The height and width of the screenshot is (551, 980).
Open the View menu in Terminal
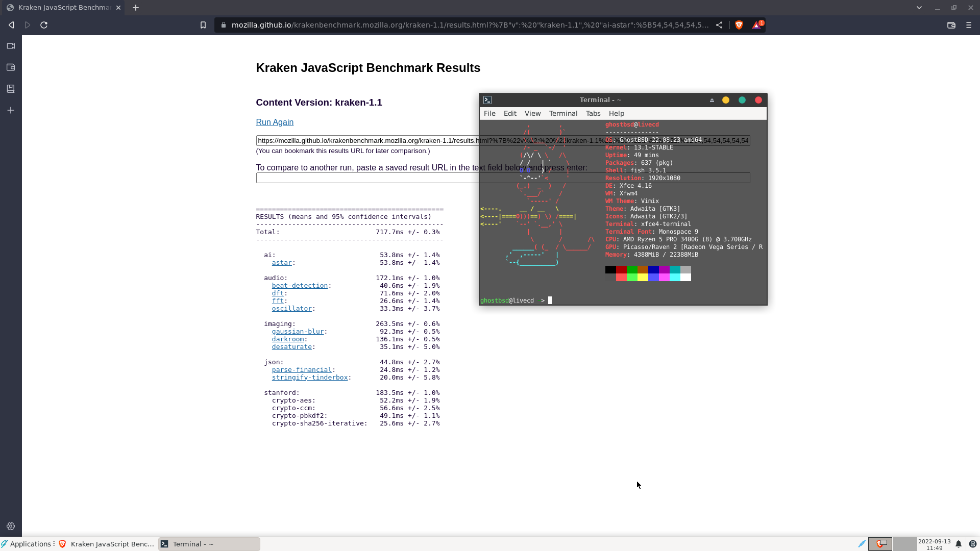(532, 113)
